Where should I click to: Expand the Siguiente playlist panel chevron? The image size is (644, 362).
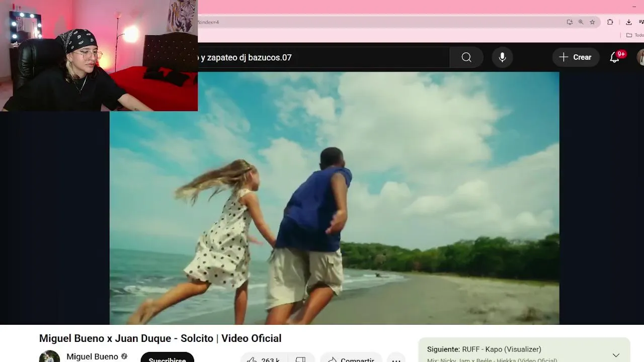[x=616, y=355]
